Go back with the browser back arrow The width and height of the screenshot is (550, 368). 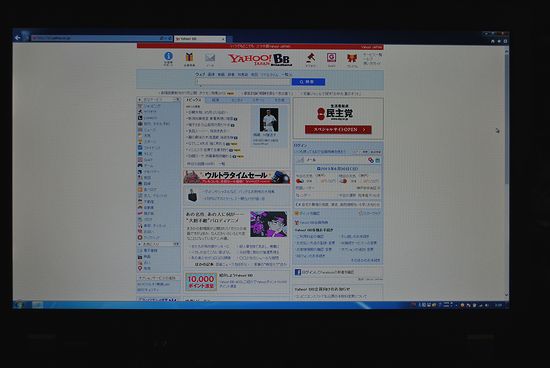(18, 38)
